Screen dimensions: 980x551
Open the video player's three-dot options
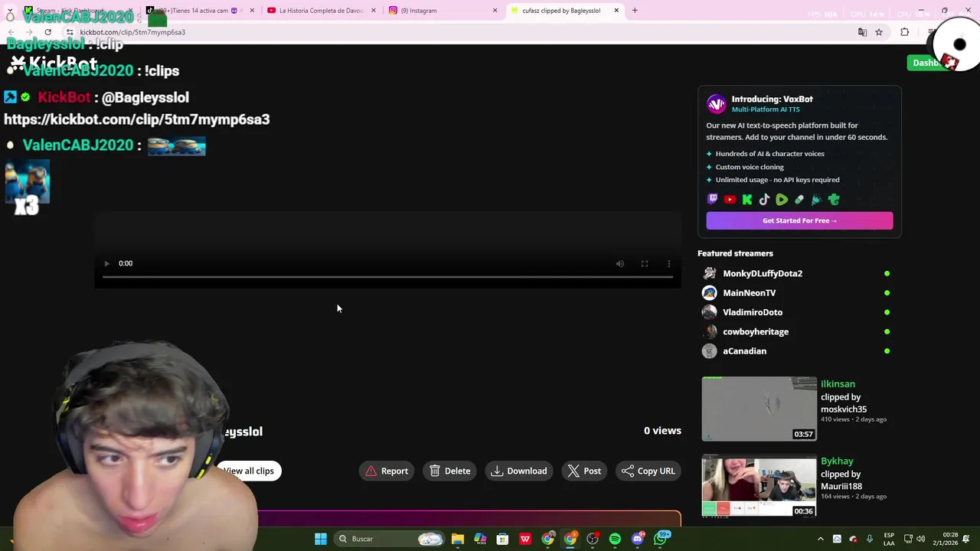pyautogui.click(x=669, y=263)
